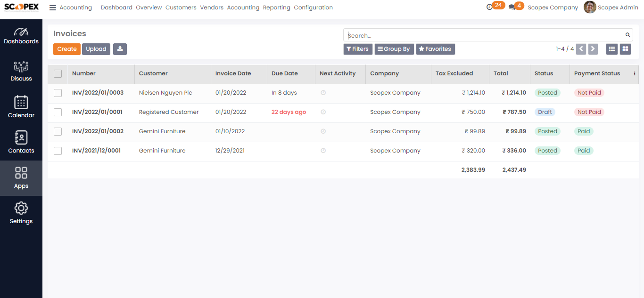Click activity clock for INV/2022/01/0001

323,112
